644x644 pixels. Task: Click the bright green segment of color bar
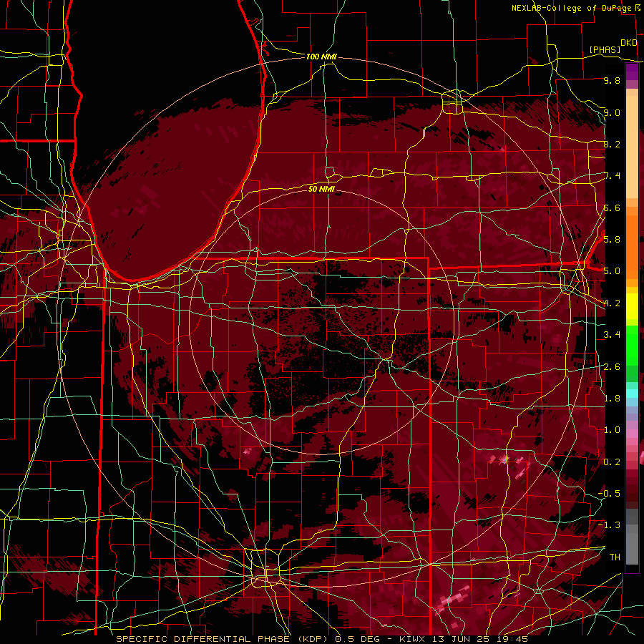tap(632, 346)
